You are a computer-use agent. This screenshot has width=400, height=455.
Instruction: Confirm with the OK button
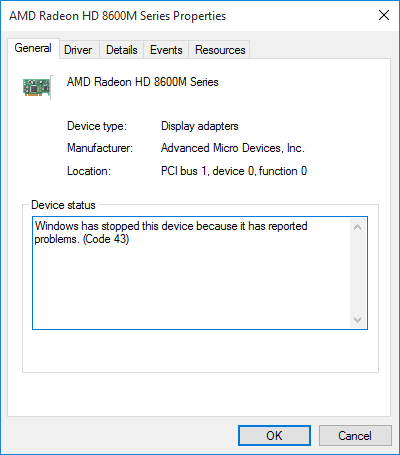(274, 435)
